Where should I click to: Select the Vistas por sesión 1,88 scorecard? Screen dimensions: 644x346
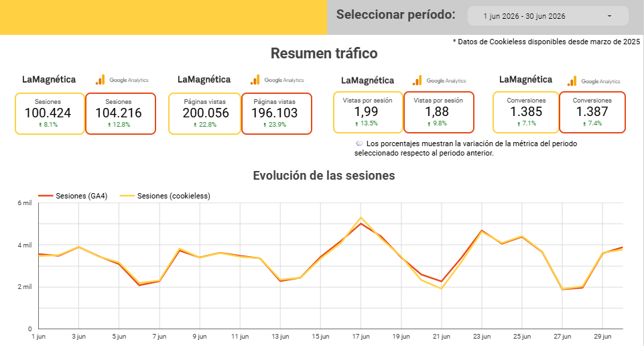[439, 112]
